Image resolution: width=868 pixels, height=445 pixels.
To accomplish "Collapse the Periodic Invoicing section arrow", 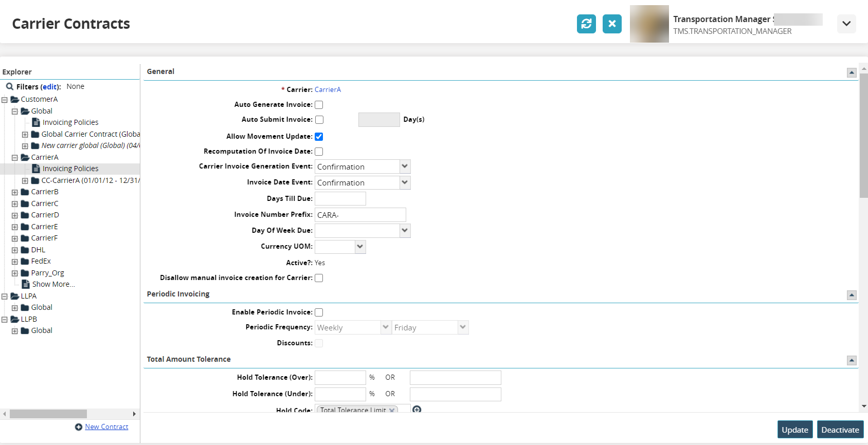I will [x=852, y=295].
